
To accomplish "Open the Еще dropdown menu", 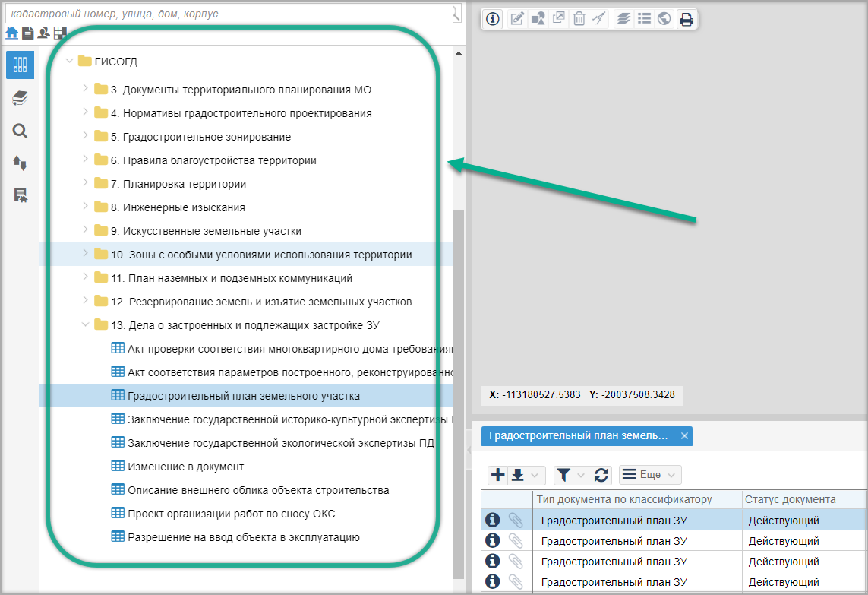I will point(649,475).
